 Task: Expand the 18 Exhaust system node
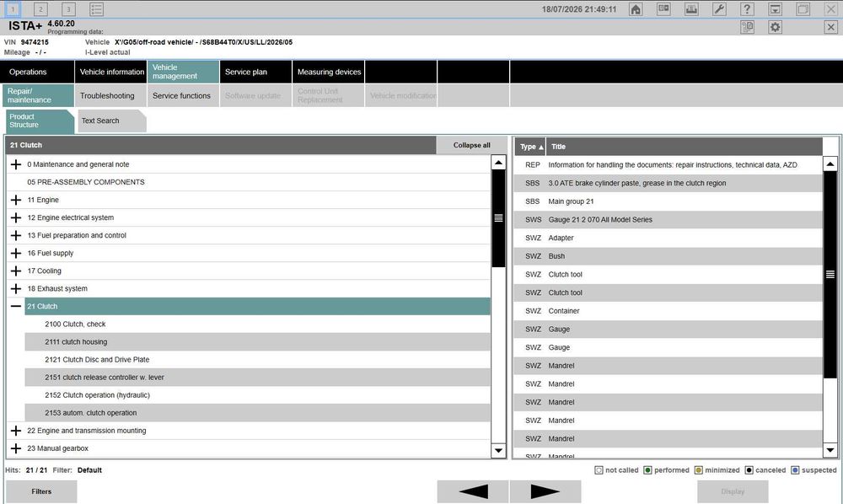tap(16, 288)
